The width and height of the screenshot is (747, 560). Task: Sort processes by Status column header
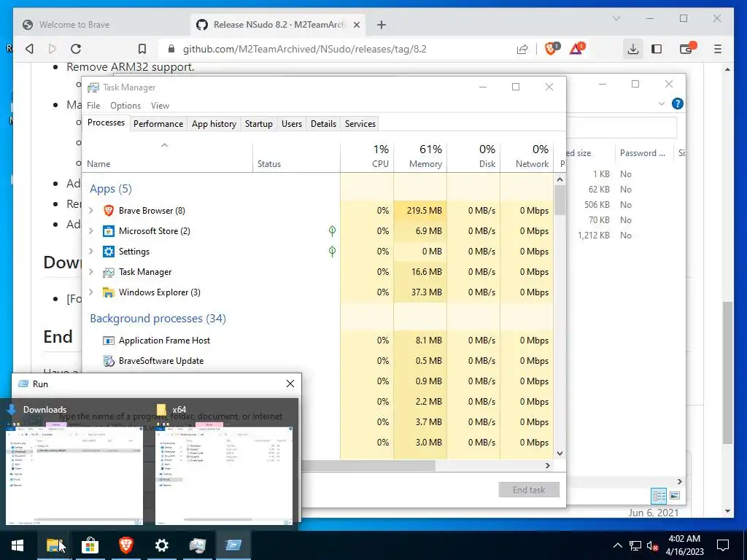tap(296, 156)
